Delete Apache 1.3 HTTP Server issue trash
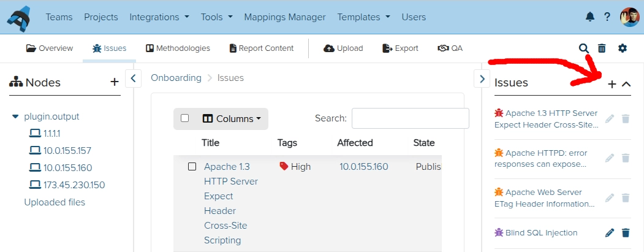The image size is (644, 252). (x=626, y=119)
